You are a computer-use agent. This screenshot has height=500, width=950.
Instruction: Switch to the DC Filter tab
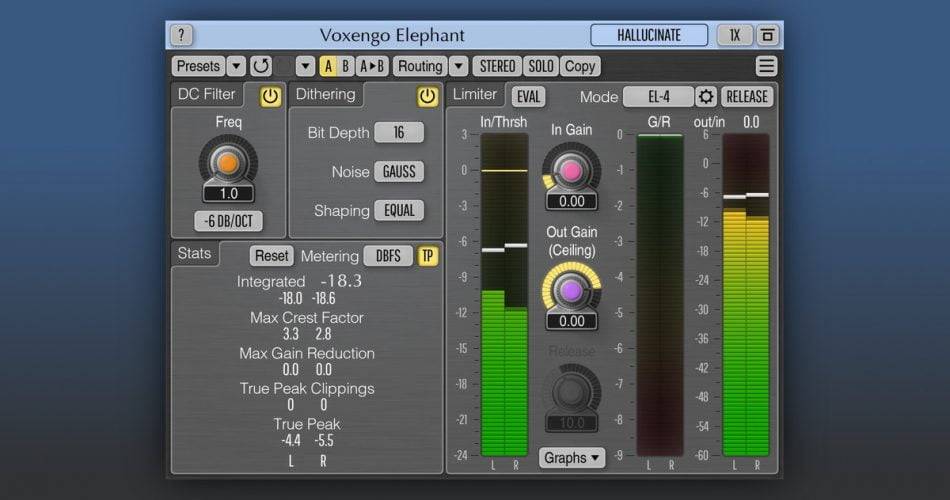pyautogui.click(x=207, y=94)
